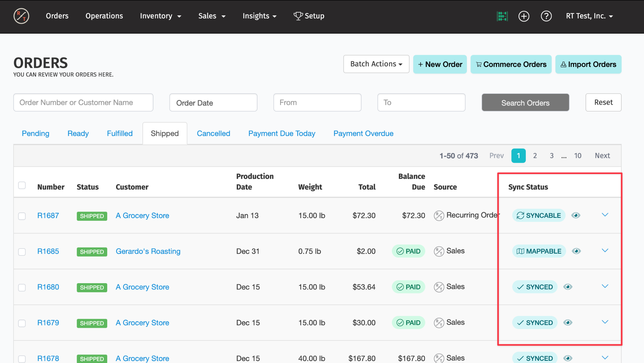The height and width of the screenshot is (363, 644).
Task: Open the help question mark icon
Action: [546, 16]
